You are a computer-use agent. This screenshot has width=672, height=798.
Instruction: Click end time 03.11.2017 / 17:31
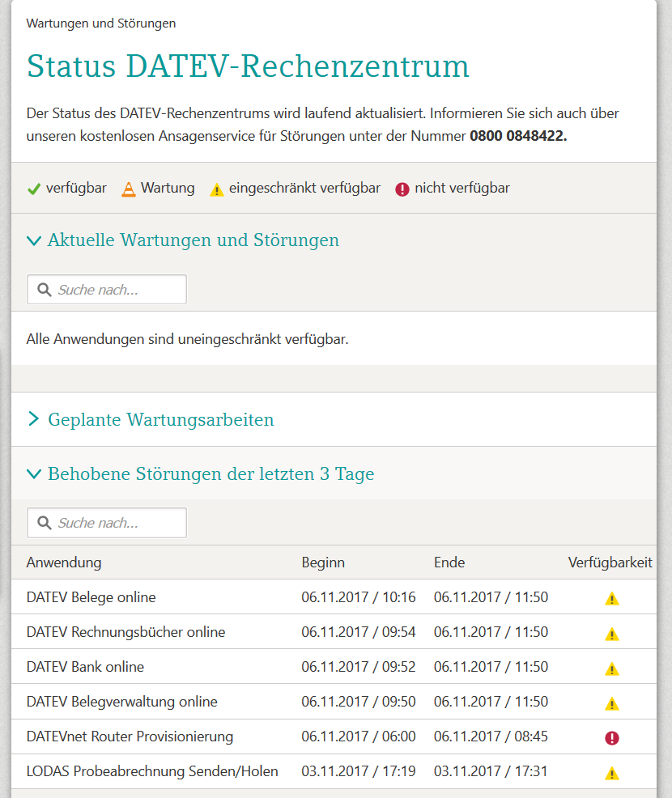491,771
